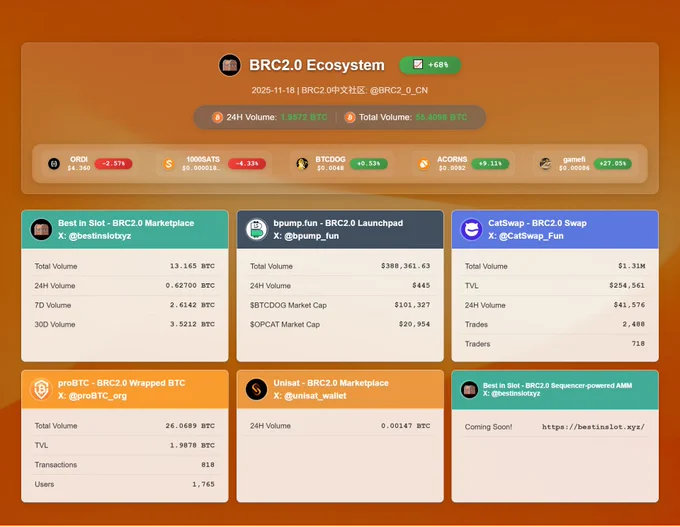Click the 3.5212 BTC 30D Volume value
The height and width of the screenshot is (527, 680).
[192, 324]
